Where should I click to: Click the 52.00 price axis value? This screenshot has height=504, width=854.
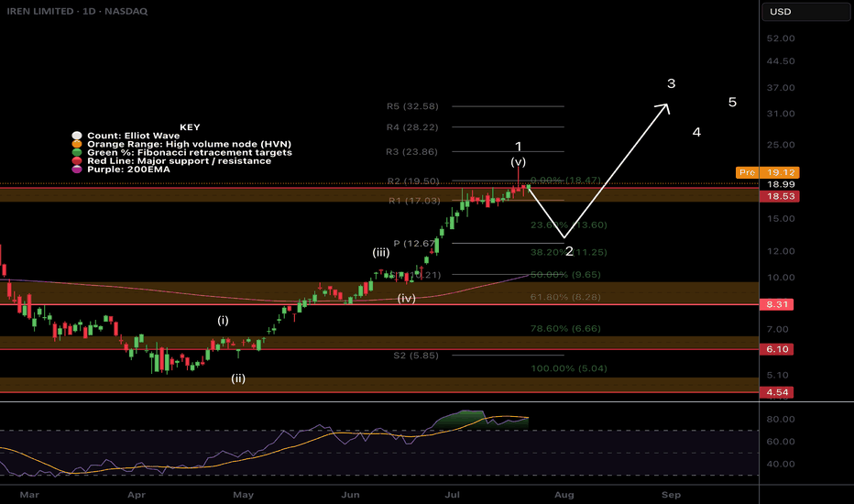click(x=781, y=38)
